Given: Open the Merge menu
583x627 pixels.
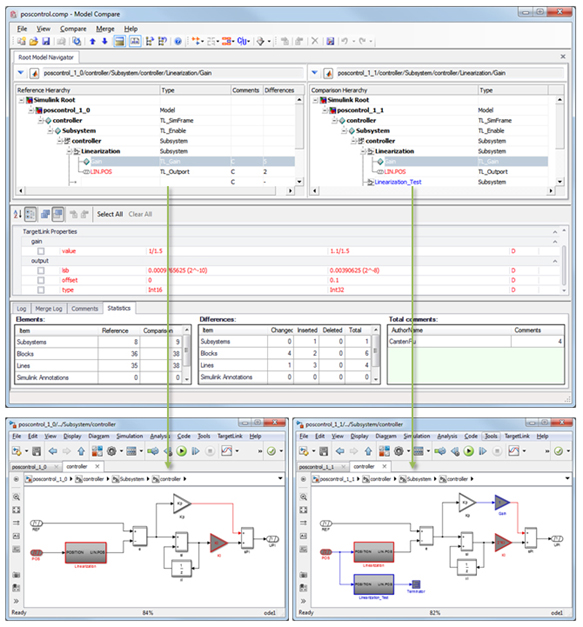Looking at the screenshot, I should pyautogui.click(x=105, y=29).
